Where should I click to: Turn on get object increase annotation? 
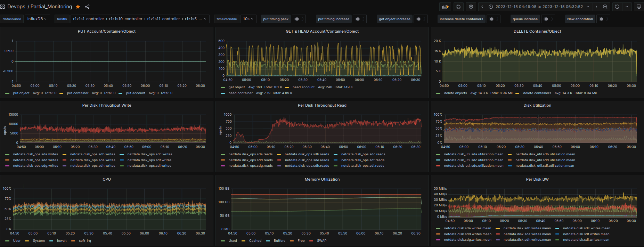tap(420, 19)
